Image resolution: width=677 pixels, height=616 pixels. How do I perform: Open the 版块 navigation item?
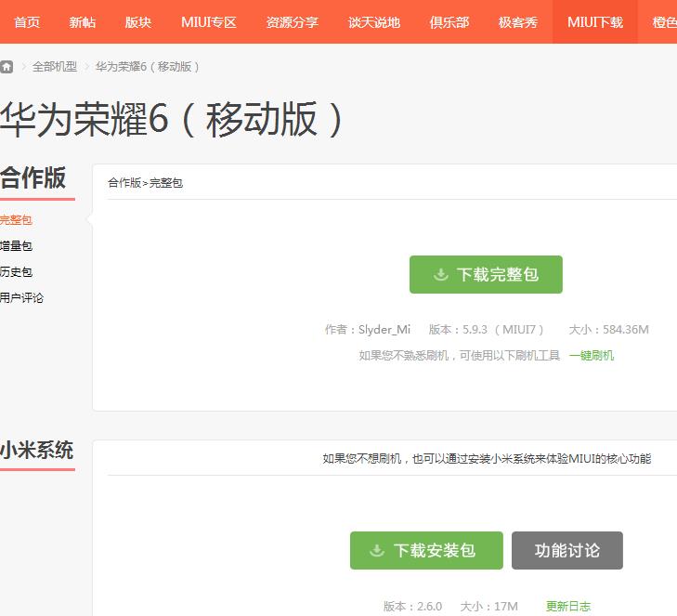(x=138, y=22)
